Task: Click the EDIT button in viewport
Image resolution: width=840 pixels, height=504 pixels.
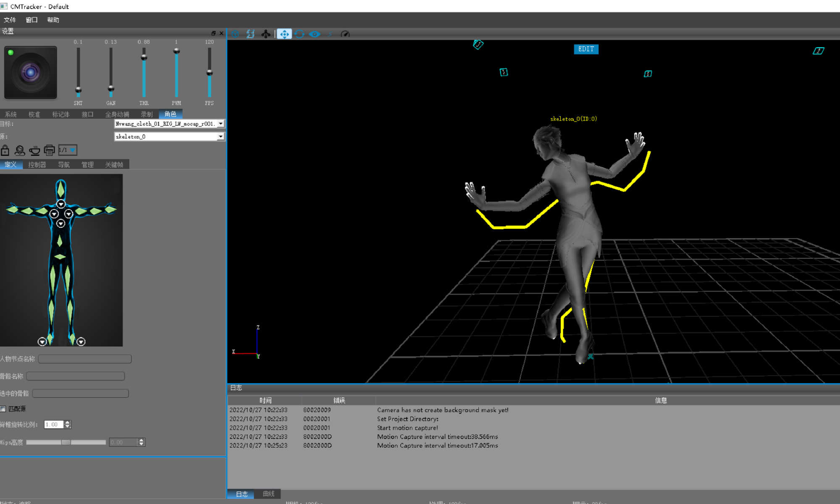Action: pyautogui.click(x=586, y=49)
